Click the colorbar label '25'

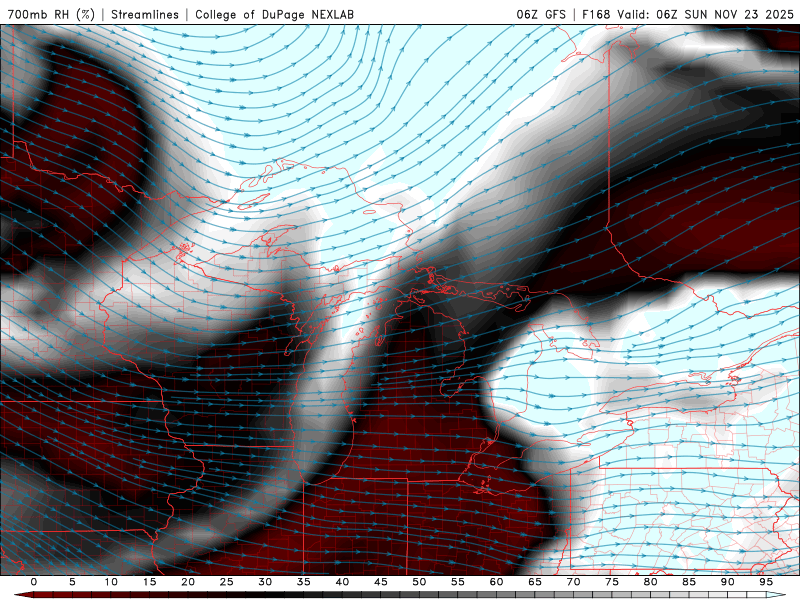click(x=227, y=582)
